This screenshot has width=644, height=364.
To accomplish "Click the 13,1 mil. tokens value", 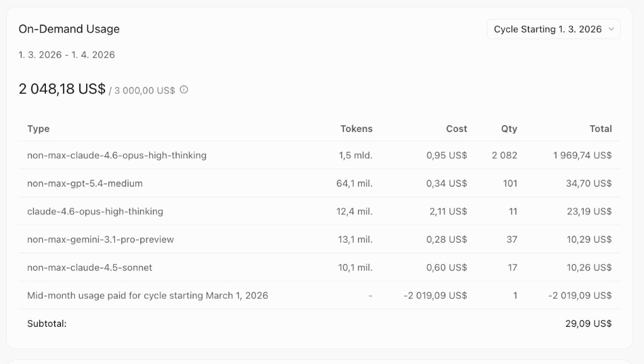I will [355, 240].
